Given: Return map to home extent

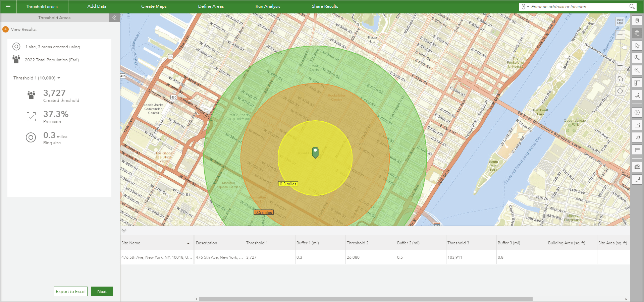Looking at the screenshot, I should [620, 78].
